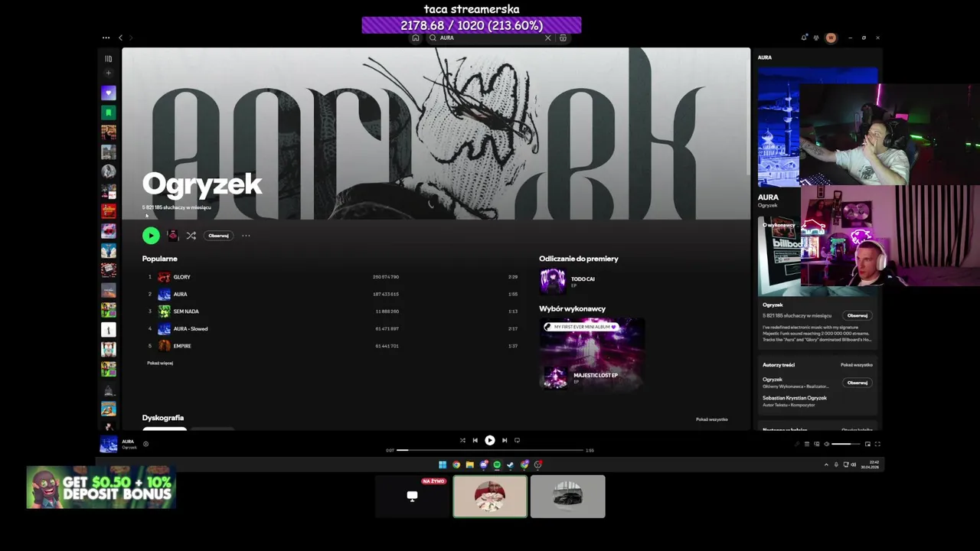Open Spotify from the taskbar
Image resolution: width=980 pixels, height=551 pixels.
(x=497, y=465)
